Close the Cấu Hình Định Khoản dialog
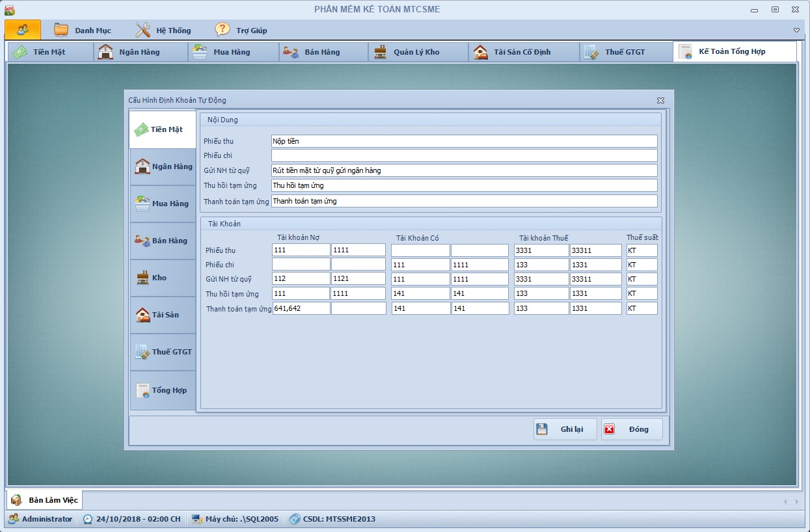Viewport: 810px width, 532px height. point(660,101)
